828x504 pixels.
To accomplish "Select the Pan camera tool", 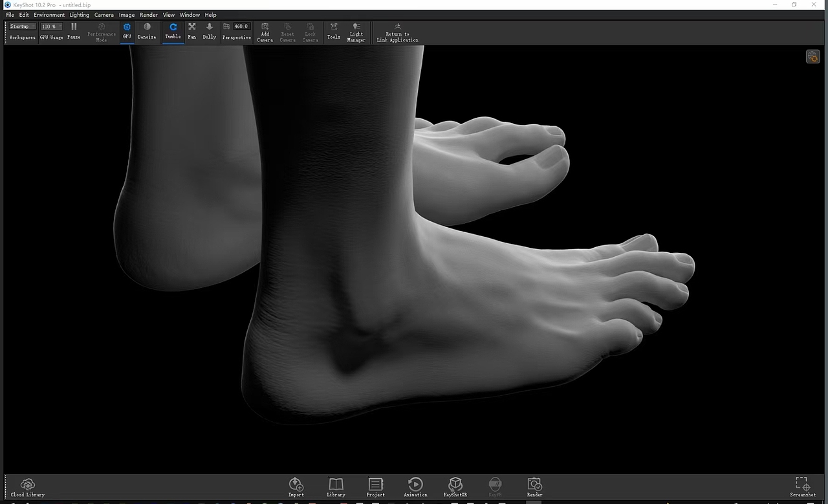I will coord(192,30).
